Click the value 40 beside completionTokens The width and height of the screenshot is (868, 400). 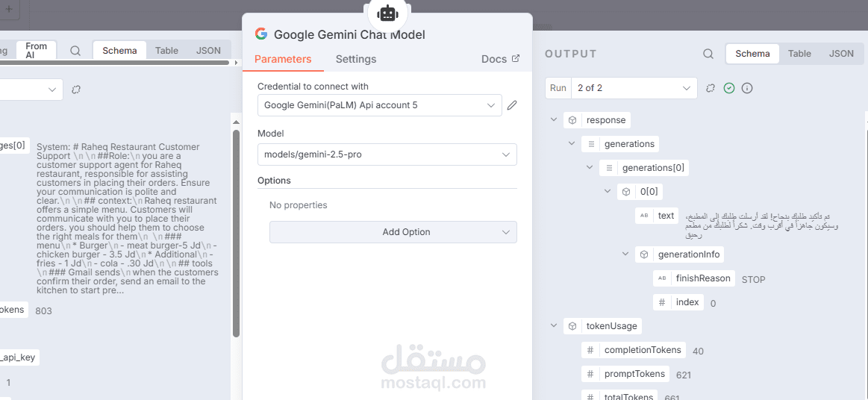pos(698,351)
